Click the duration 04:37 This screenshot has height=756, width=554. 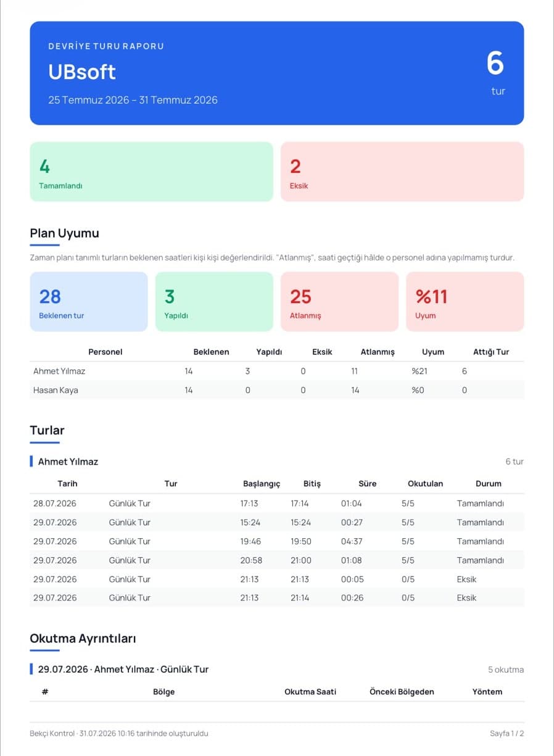tap(352, 541)
